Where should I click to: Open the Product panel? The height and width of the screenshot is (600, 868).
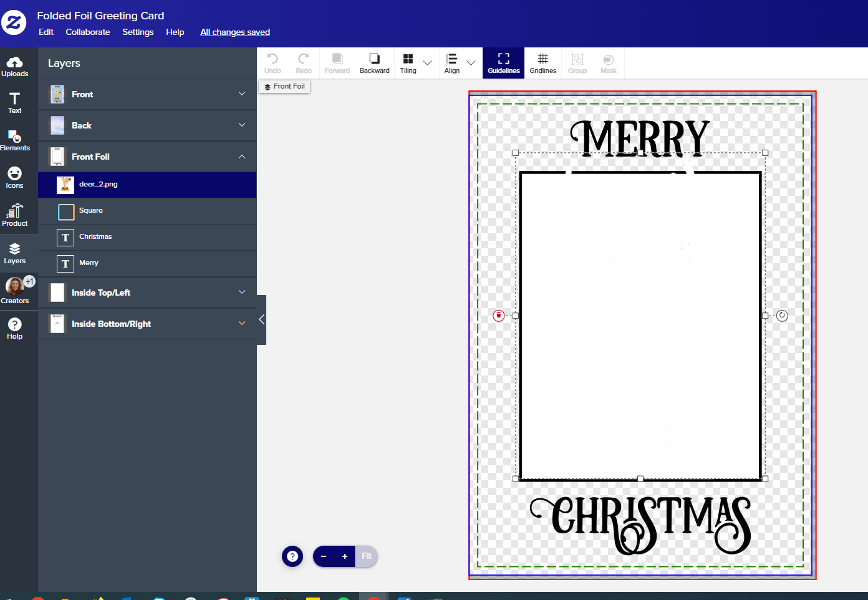(15, 215)
